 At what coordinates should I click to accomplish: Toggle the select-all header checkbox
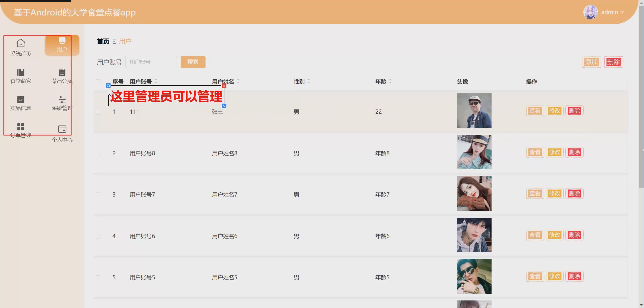[x=98, y=82]
